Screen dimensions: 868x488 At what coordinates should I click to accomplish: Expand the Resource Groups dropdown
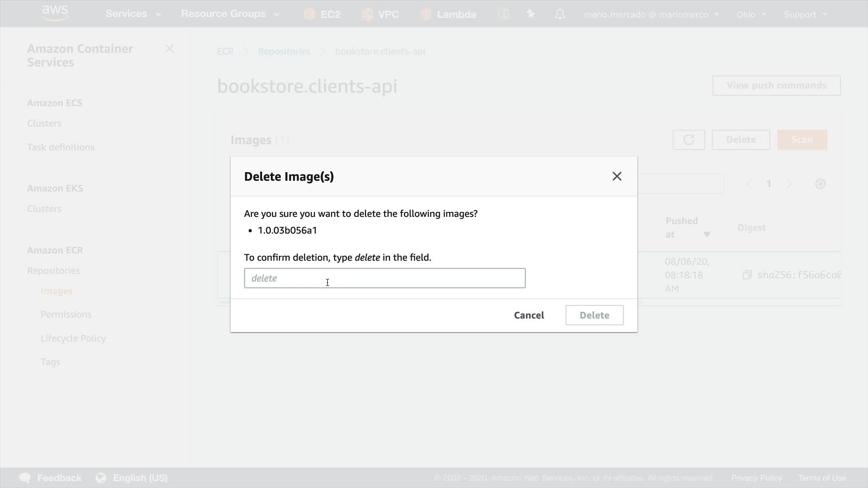(230, 14)
